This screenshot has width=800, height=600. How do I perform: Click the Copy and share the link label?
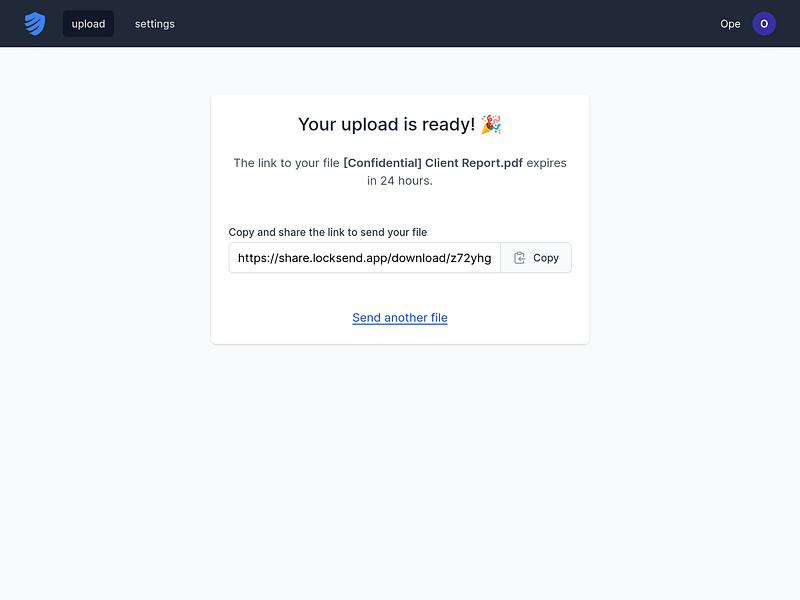[x=328, y=232]
